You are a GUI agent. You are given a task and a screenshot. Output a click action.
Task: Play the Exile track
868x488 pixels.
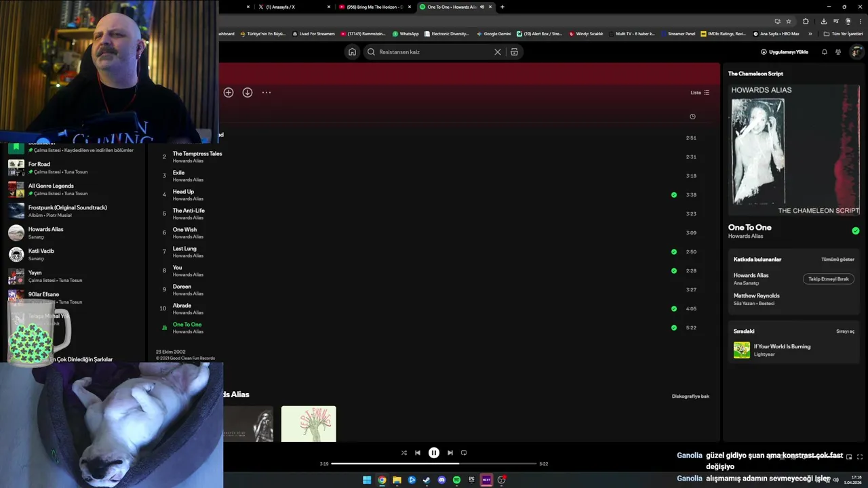[178, 173]
